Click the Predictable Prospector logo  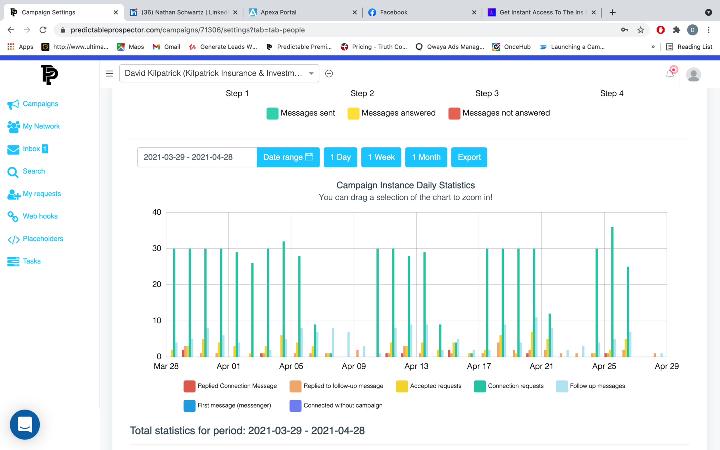click(x=49, y=74)
